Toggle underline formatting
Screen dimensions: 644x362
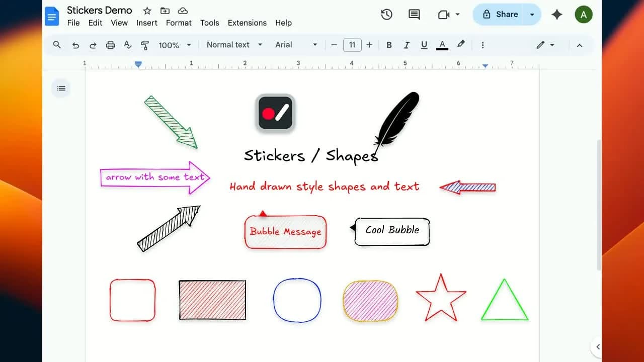pyautogui.click(x=424, y=45)
